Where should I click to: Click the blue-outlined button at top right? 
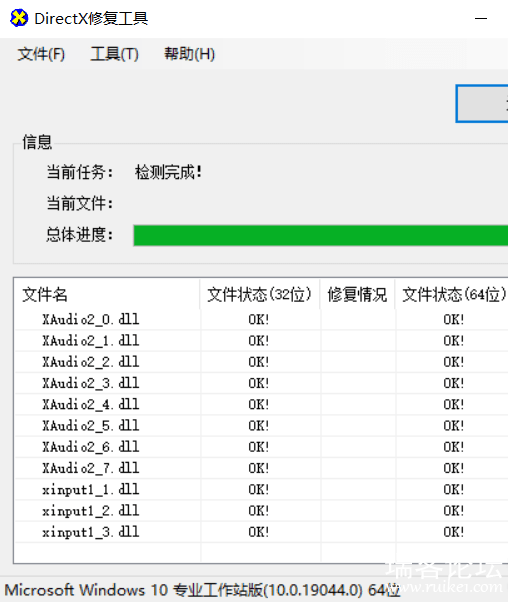click(x=482, y=104)
